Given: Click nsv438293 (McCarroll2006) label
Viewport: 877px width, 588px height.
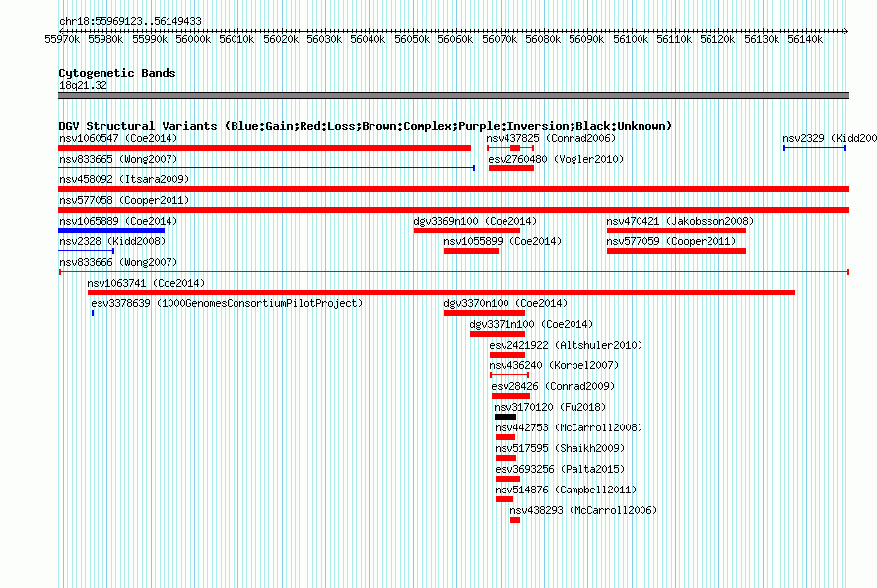Looking at the screenshot, I should (583, 510).
